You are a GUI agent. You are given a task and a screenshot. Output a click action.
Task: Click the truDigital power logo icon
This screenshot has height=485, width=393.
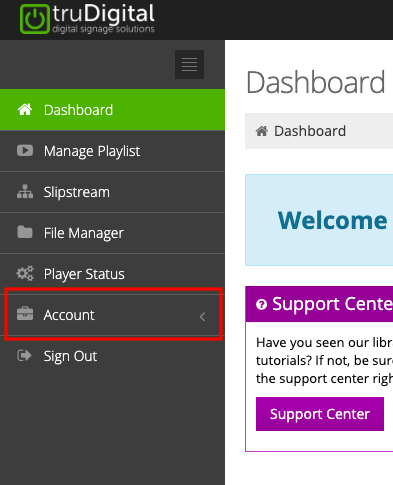tap(35, 19)
